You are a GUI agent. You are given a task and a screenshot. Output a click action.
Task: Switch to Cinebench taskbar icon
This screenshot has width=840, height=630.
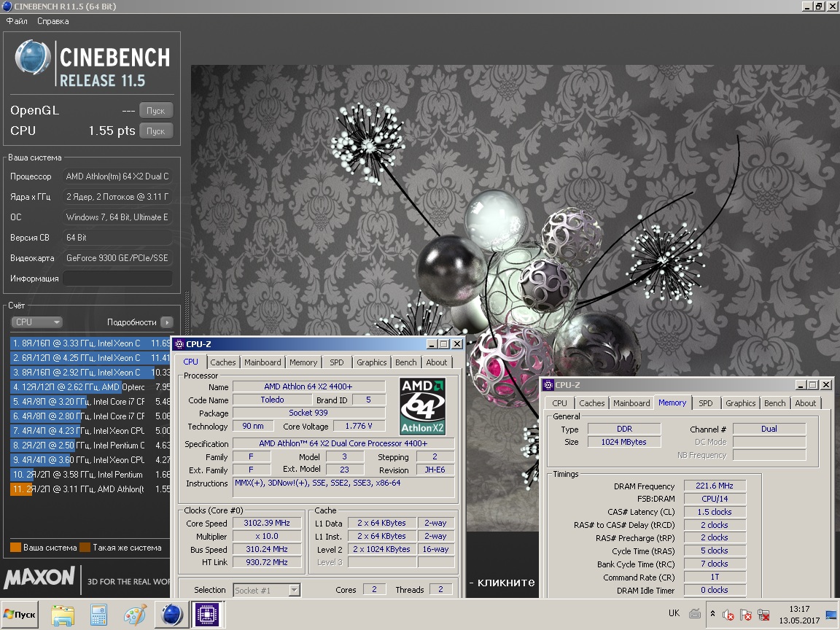pyautogui.click(x=172, y=615)
